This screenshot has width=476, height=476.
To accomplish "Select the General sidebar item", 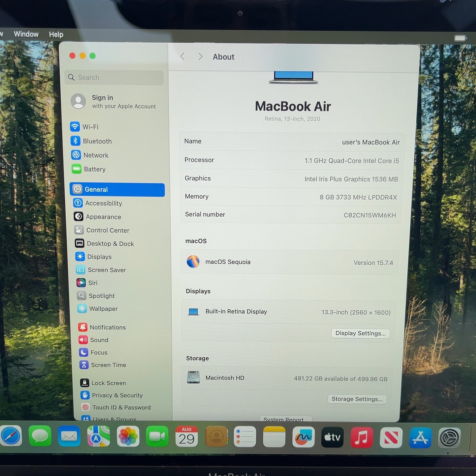I will 117,189.
